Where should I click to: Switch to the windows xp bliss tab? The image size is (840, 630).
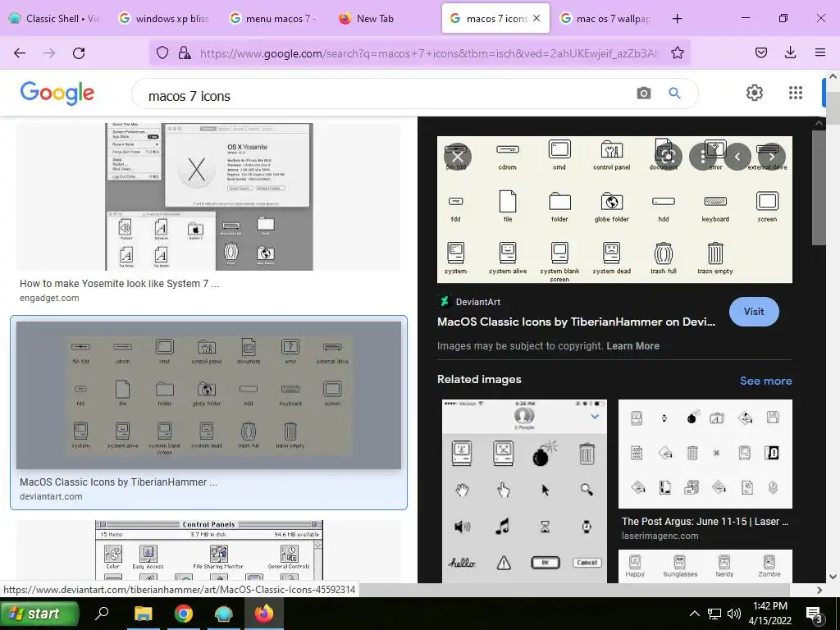(164, 19)
